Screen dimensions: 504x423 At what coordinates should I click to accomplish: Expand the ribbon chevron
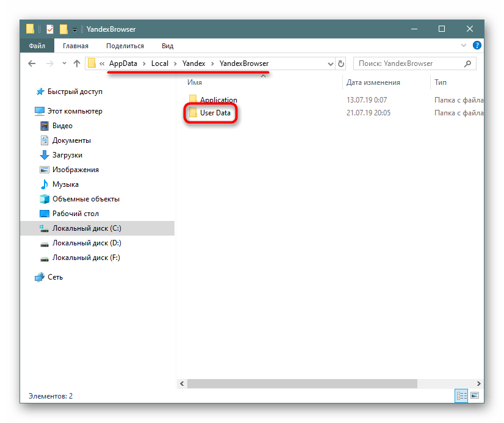(464, 45)
